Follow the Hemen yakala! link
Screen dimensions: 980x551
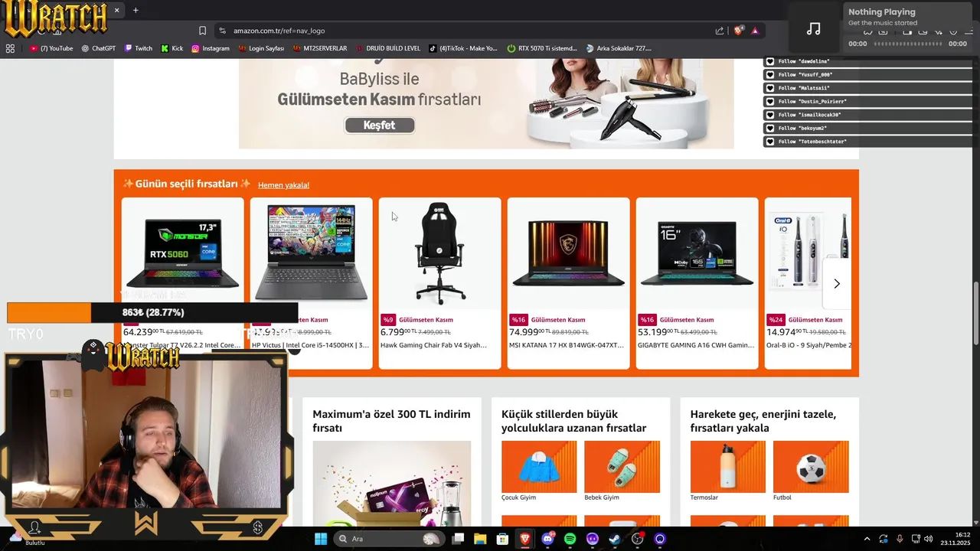point(283,185)
